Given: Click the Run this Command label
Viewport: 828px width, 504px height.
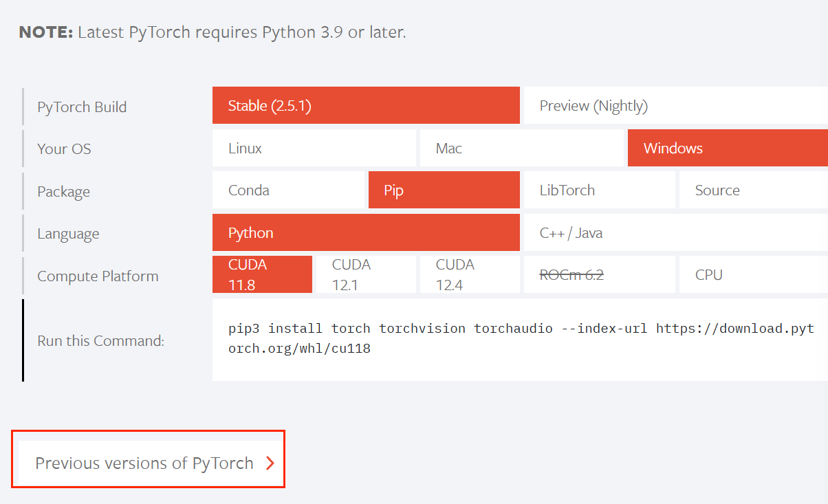Looking at the screenshot, I should coord(100,340).
